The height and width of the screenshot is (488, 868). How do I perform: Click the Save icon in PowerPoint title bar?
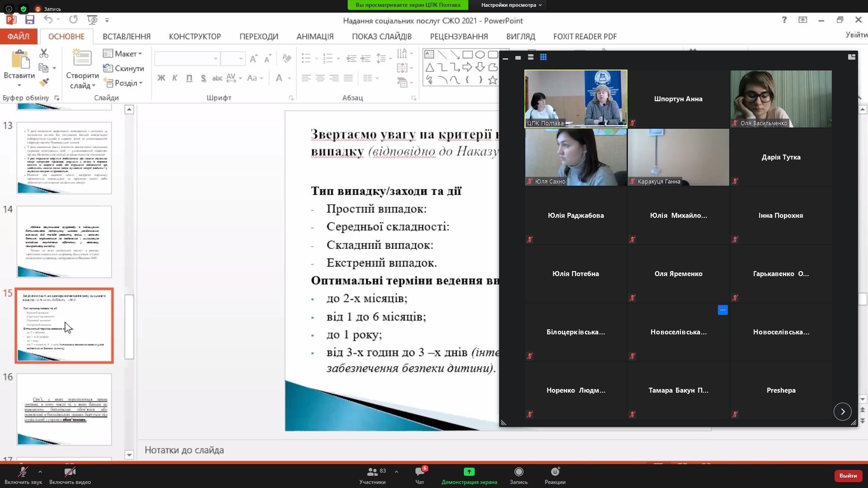pyautogui.click(x=30, y=20)
